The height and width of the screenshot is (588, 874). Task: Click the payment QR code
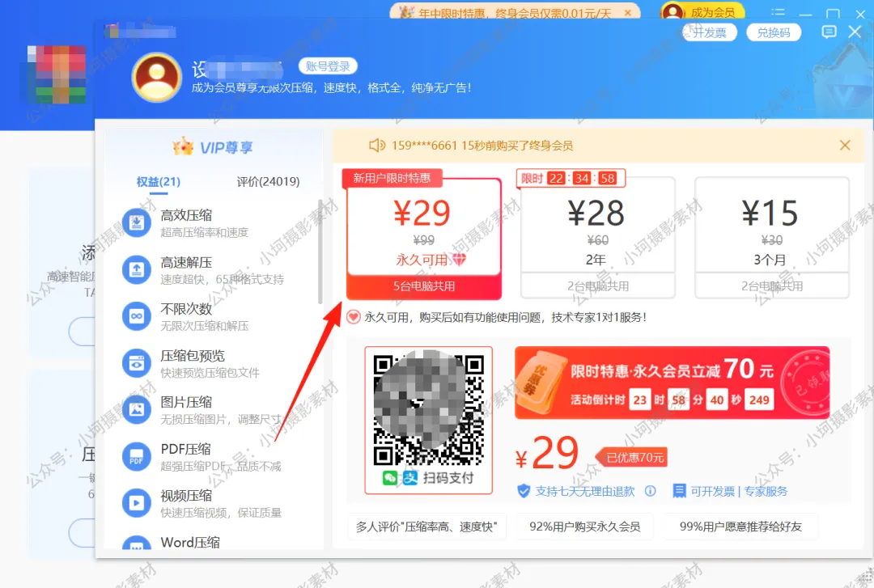click(x=429, y=410)
